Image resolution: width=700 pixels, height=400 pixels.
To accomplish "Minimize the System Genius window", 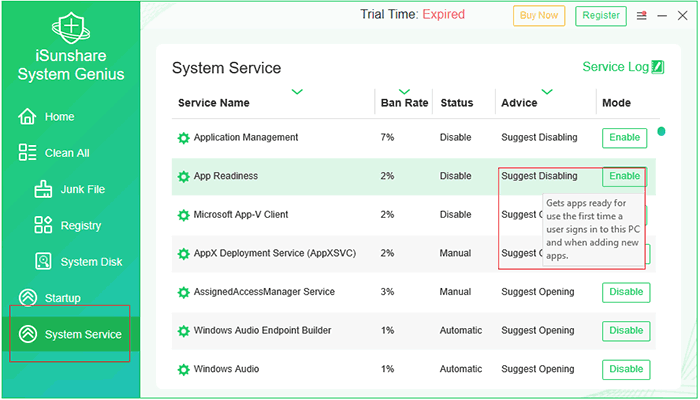I will coord(662,16).
